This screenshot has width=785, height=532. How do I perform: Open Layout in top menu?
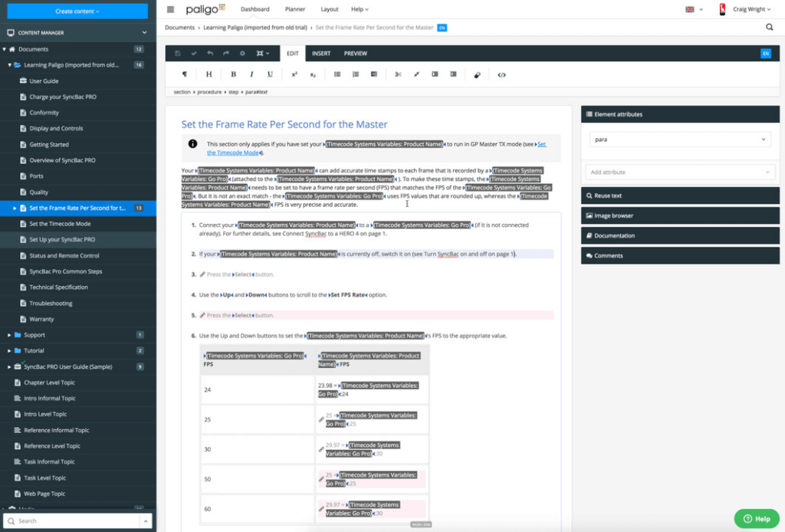click(330, 9)
